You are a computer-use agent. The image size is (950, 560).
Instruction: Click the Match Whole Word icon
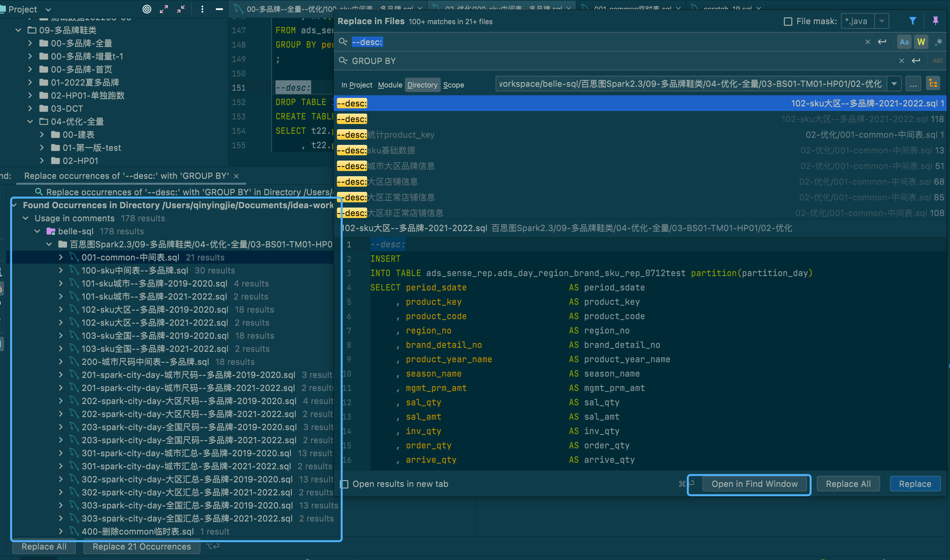pyautogui.click(x=921, y=42)
